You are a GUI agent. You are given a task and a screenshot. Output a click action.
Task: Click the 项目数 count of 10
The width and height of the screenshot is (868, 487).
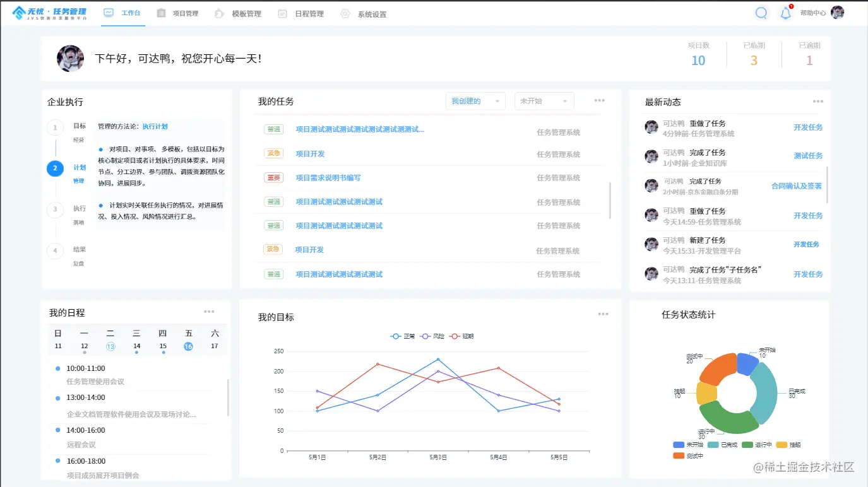[698, 61]
